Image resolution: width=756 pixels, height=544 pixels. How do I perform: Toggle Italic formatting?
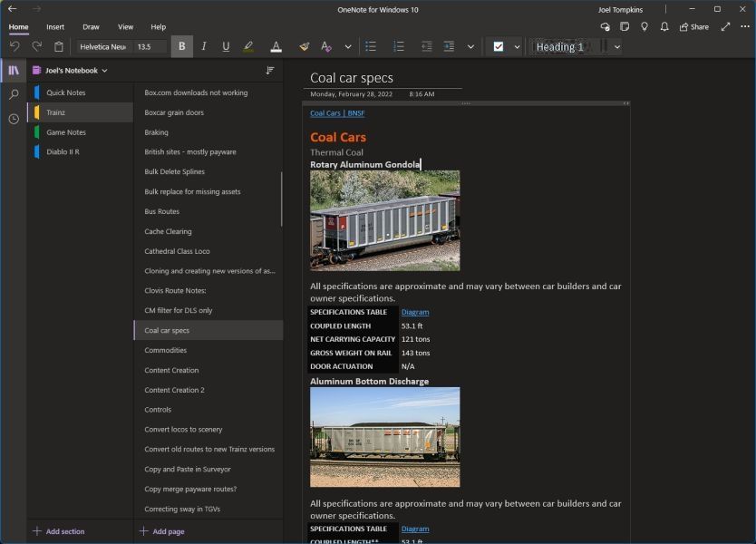tap(204, 46)
